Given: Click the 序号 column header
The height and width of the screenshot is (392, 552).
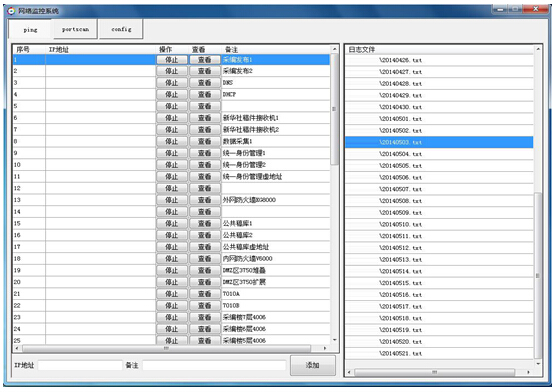Looking at the screenshot, I should (29, 50).
